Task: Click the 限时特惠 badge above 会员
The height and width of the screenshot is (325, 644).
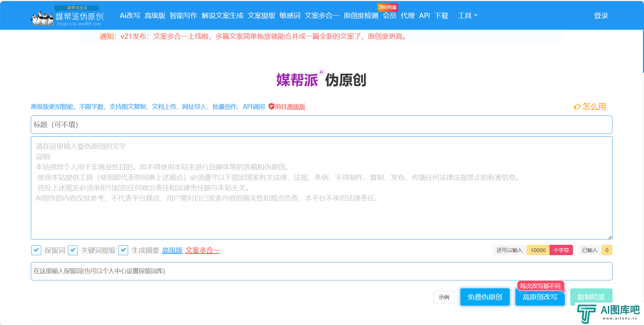Action: tap(387, 7)
